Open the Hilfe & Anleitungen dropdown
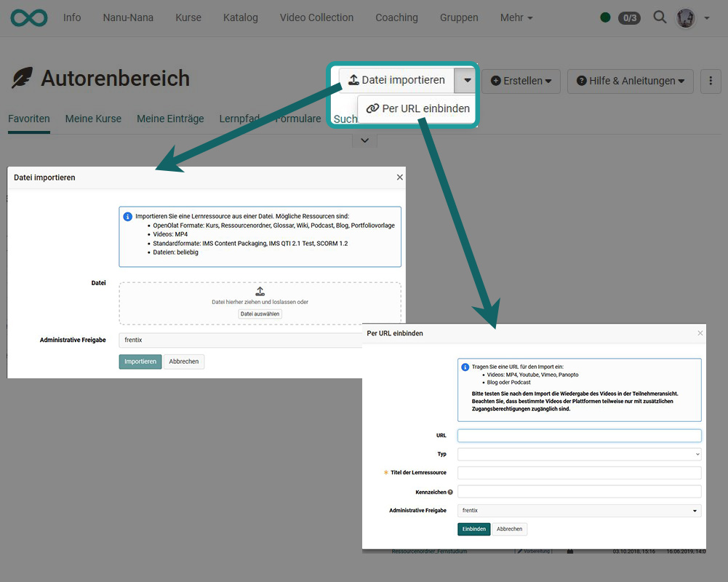 coord(630,81)
